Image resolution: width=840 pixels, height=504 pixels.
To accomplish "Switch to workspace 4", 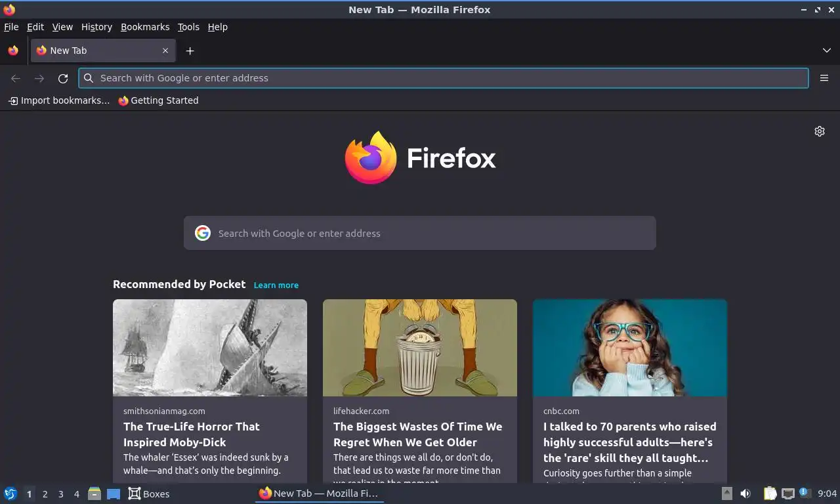I will [x=76, y=493].
